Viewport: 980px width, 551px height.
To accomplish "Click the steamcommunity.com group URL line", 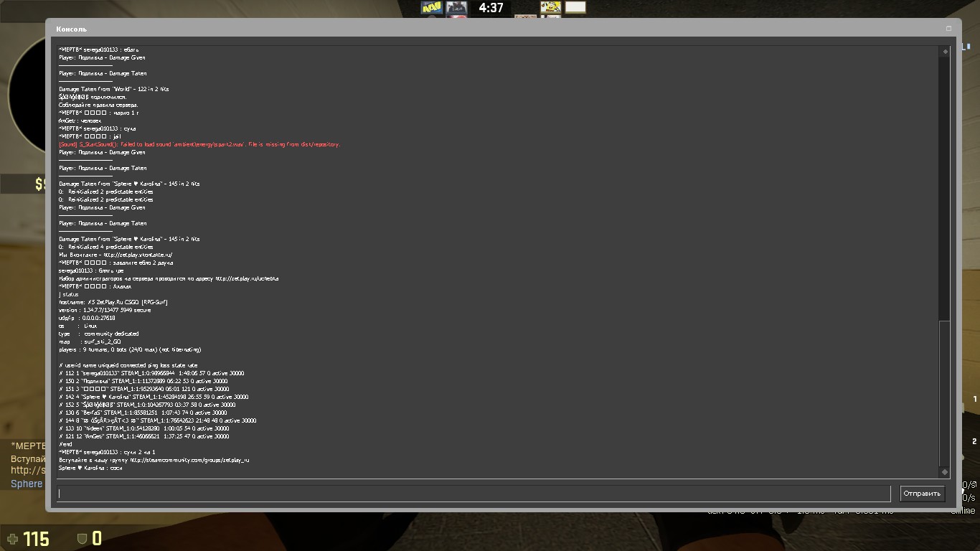I will [x=154, y=460].
